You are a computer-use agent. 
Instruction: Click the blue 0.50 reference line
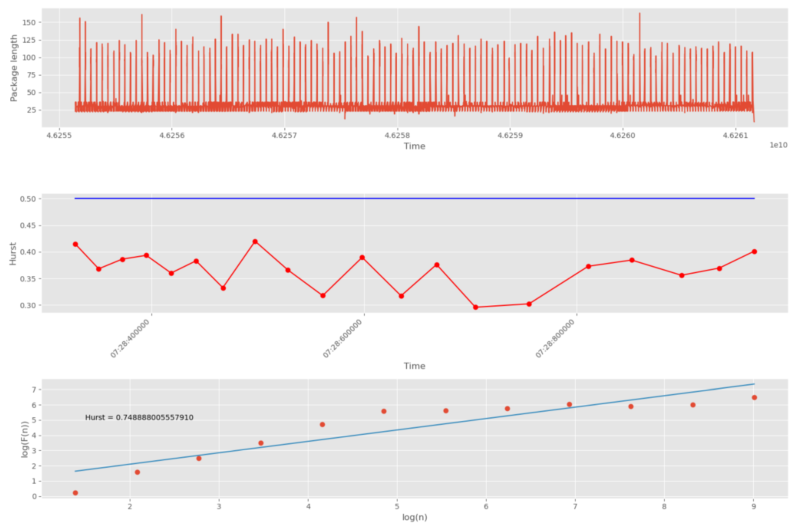click(x=407, y=199)
